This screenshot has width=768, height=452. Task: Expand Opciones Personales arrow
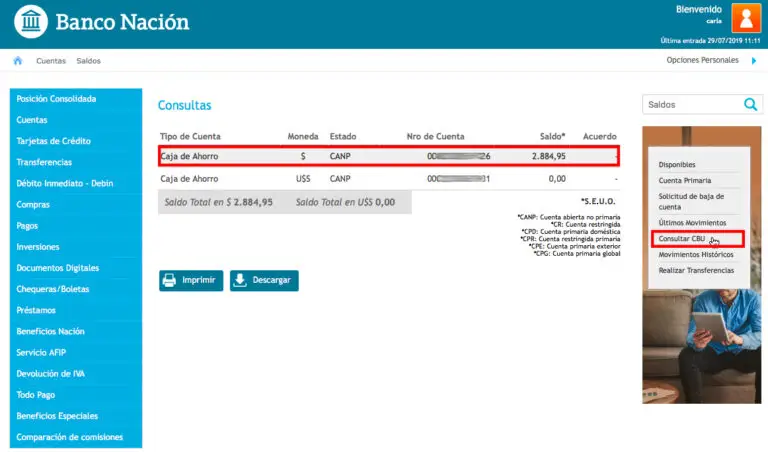click(754, 61)
